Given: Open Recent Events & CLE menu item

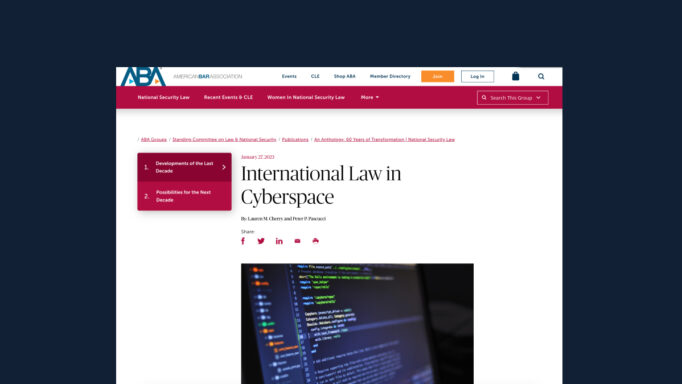Looking at the screenshot, I should pyautogui.click(x=228, y=97).
